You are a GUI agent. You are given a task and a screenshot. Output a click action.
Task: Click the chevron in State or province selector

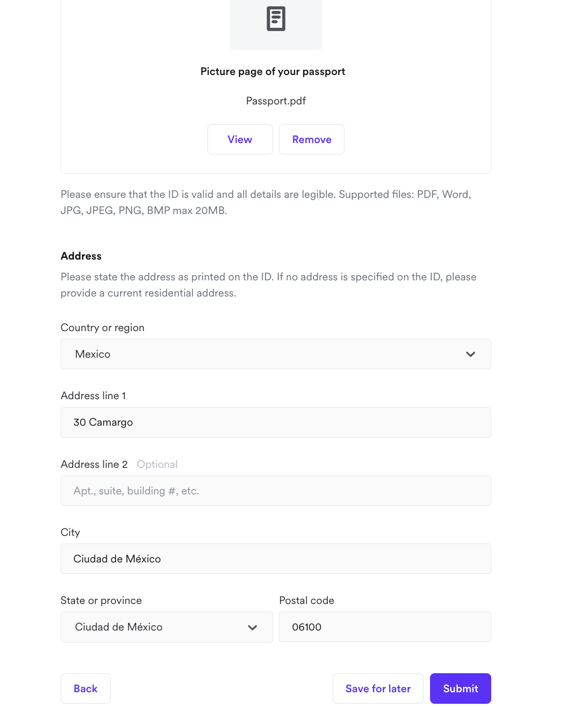pos(252,628)
